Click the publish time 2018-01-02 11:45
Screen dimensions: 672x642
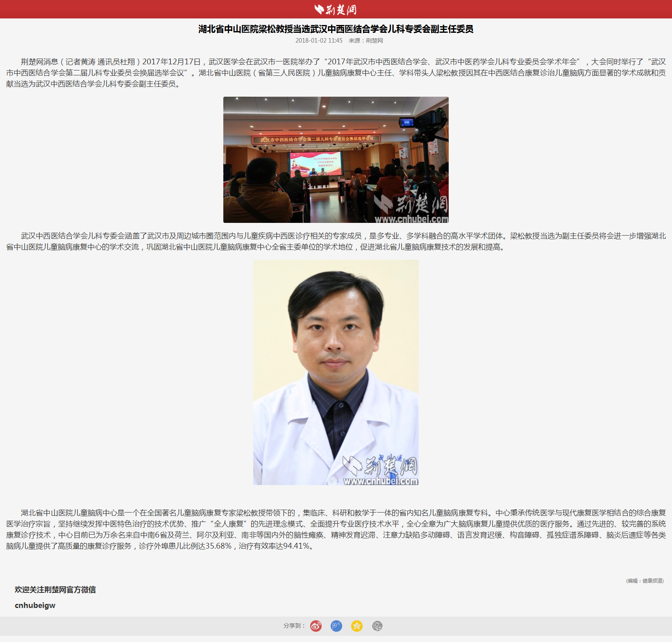(x=319, y=41)
